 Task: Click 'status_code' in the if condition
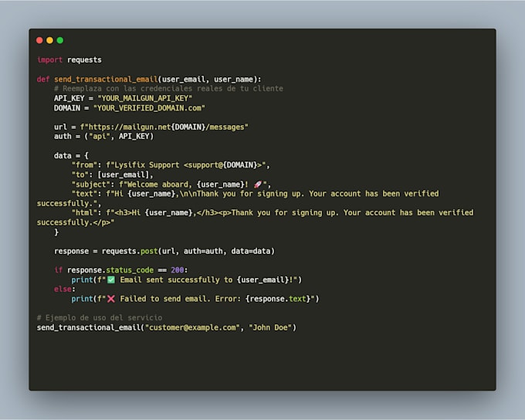pyautogui.click(x=130, y=270)
